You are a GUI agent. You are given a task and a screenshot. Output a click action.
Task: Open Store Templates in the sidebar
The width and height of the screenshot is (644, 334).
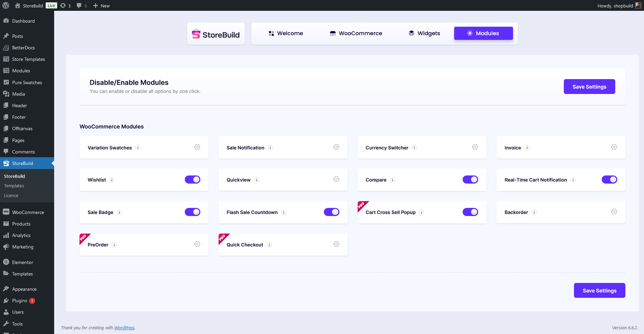point(27,59)
